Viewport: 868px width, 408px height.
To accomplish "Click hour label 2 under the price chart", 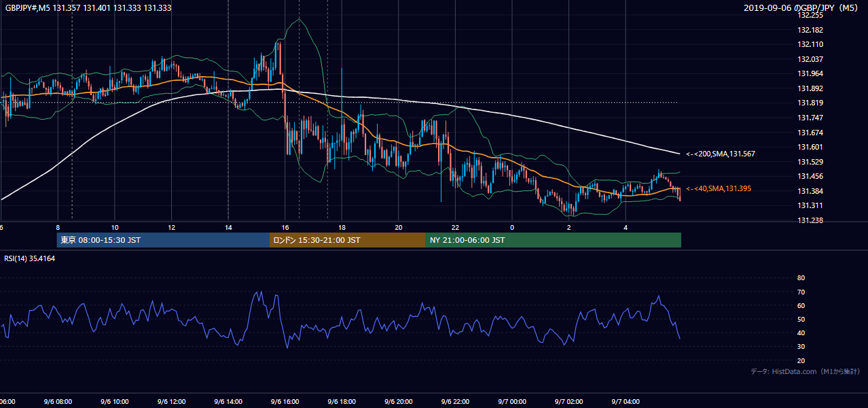I will (568, 227).
